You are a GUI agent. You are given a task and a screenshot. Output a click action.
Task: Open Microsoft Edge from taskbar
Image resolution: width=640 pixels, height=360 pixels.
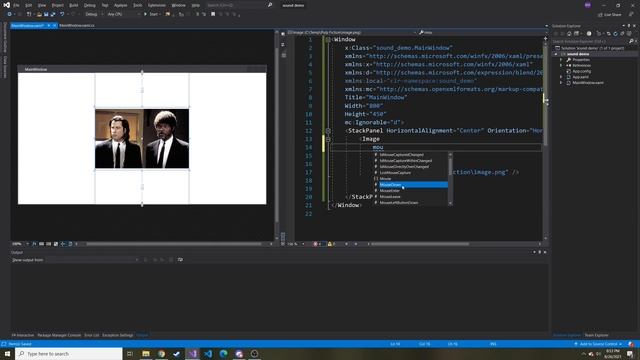223,354
